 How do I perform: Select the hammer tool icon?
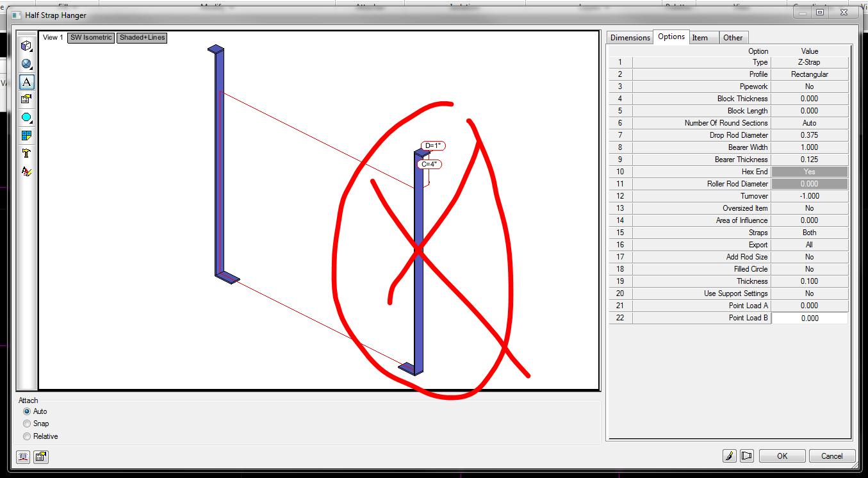coord(26,153)
